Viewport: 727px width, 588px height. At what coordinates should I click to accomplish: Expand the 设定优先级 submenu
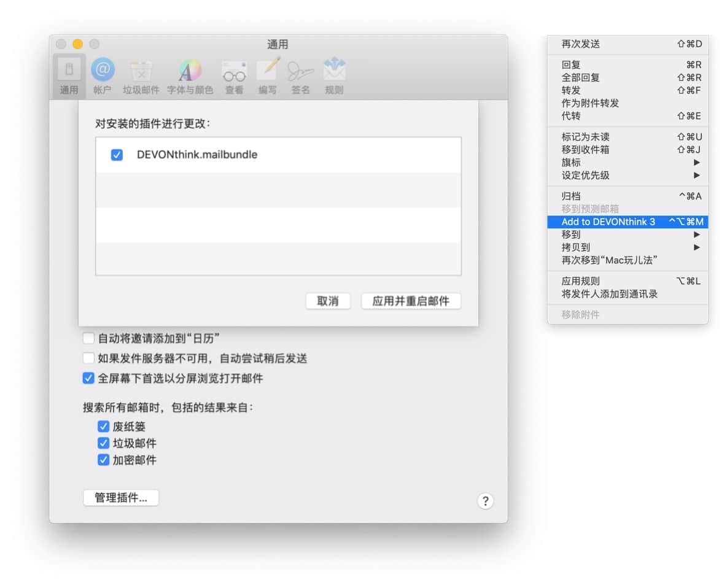coord(628,175)
